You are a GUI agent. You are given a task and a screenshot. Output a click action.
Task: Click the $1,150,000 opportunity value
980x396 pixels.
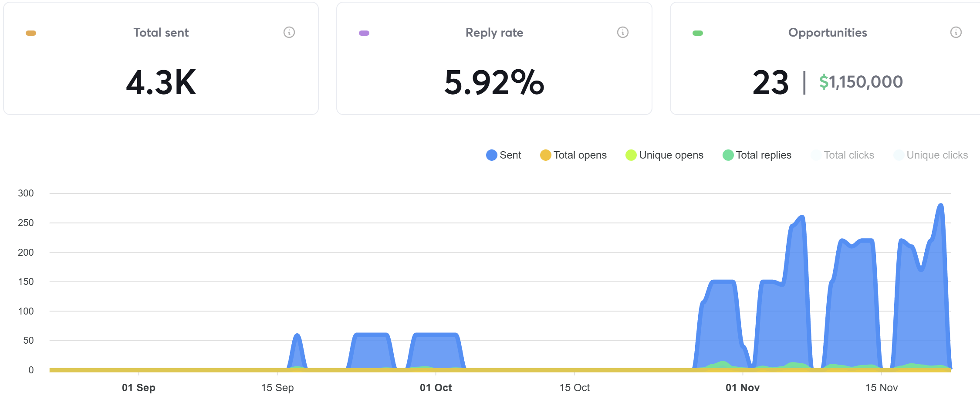click(861, 82)
